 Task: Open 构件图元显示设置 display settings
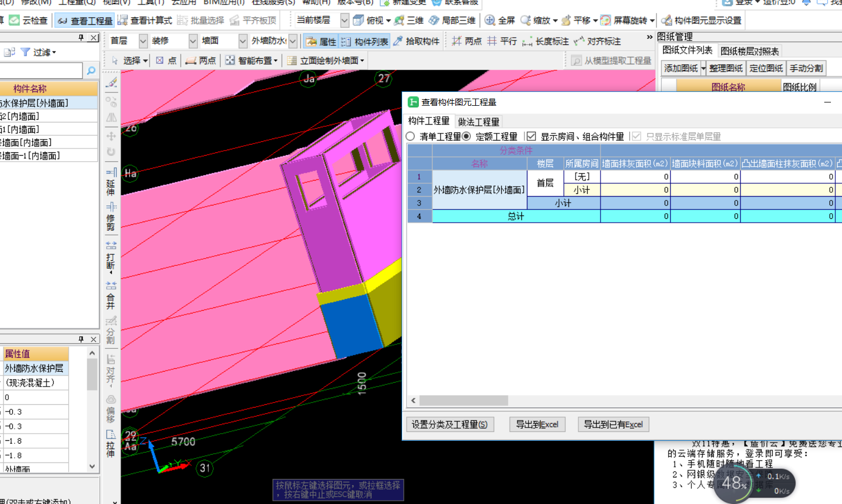pyautogui.click(x=701, y=20)
